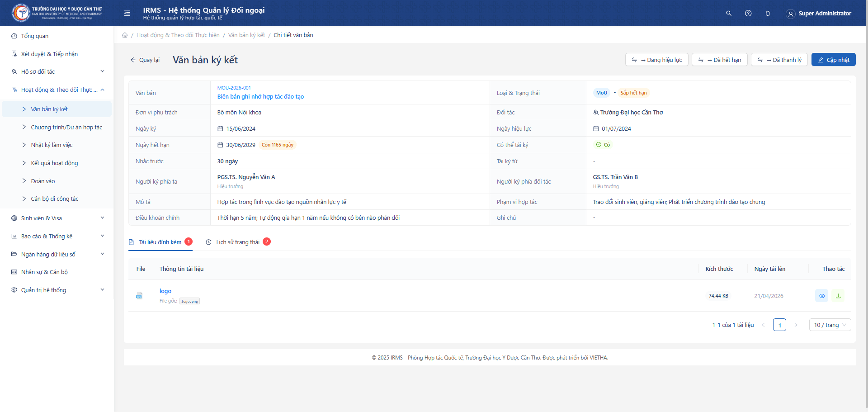Viewport: 868px width, 412px height.
Task: Preview logo file using eye icon
Action: (822, 296)
